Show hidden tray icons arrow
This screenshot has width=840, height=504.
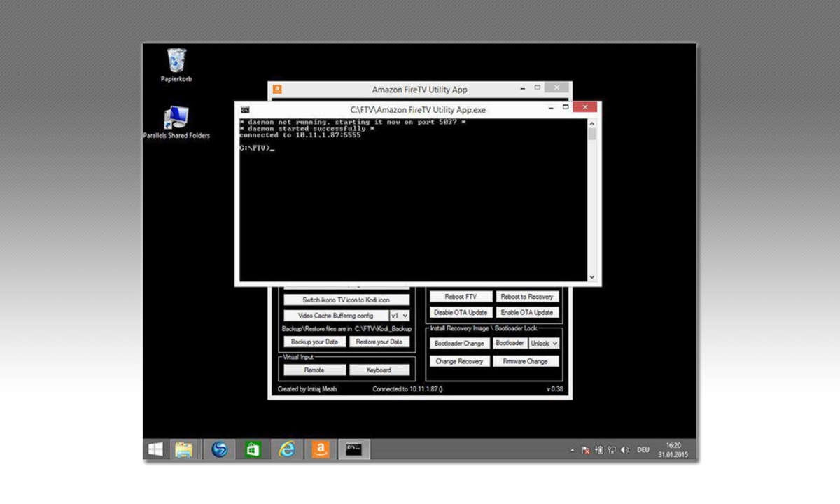(573, 450)
